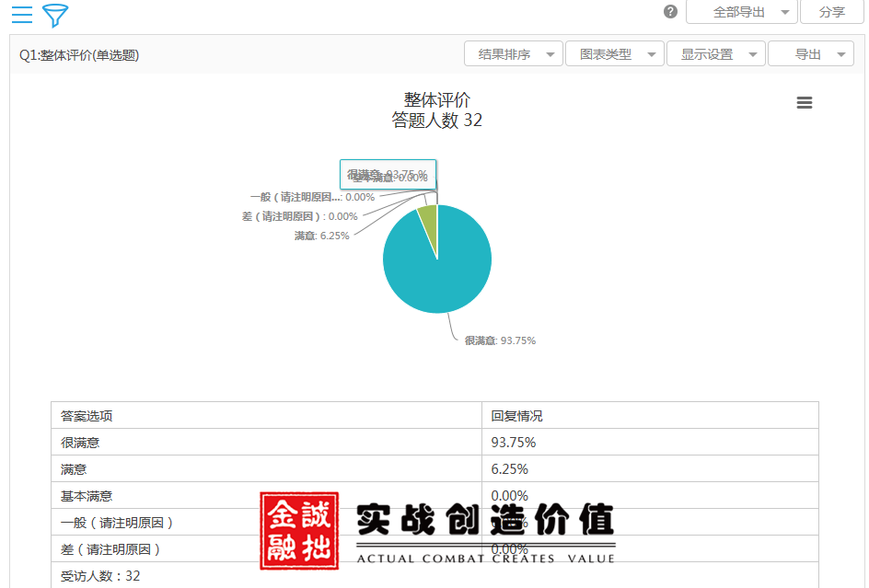The image size is (869, 588).
Task: Open the 结果排序 dropdown
Action: point(514,54)
